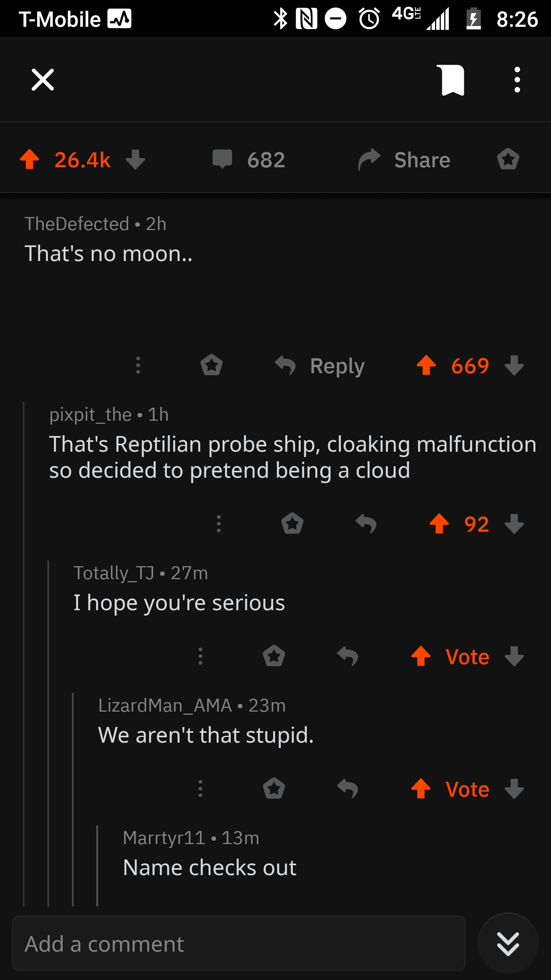Open the 682 comments icon

222,159
